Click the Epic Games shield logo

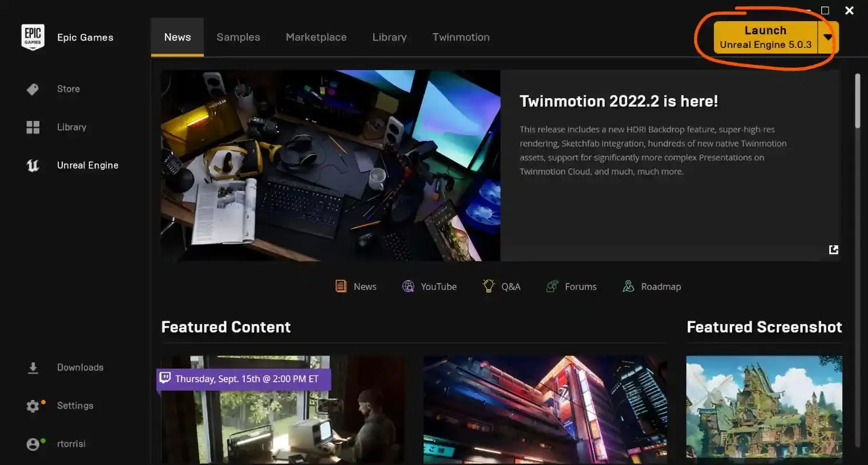[x=33, y=38]
